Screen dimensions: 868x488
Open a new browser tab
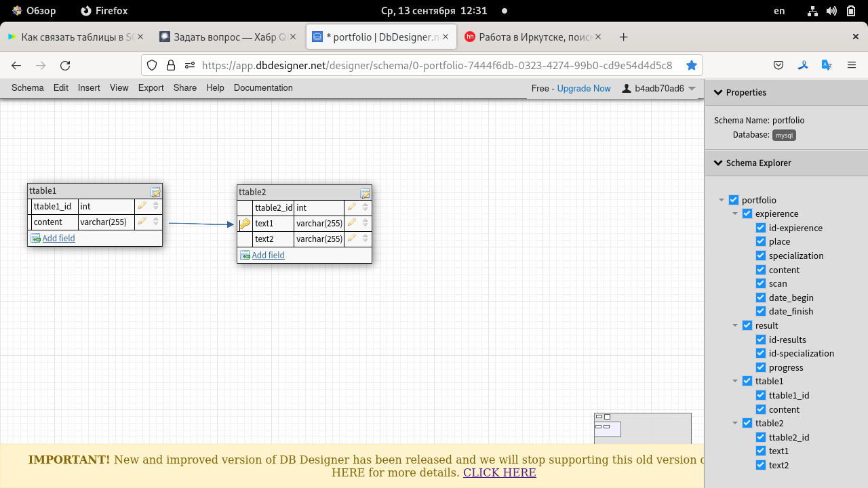624,37
